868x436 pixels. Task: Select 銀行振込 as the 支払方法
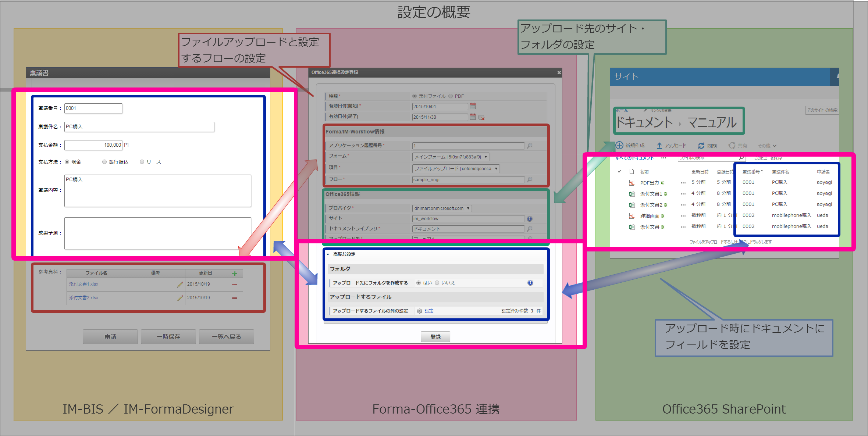(x=104, y=162)
